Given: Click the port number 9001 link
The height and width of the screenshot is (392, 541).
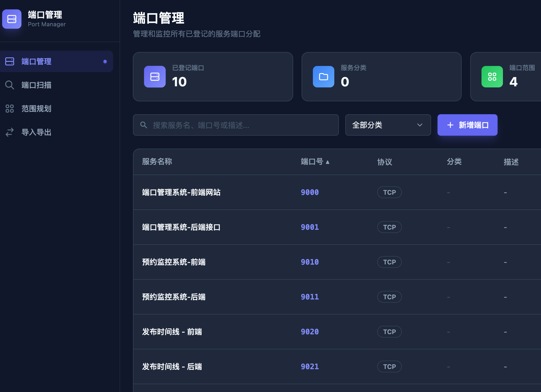Looking at the screenshot, I should [309, 227].
